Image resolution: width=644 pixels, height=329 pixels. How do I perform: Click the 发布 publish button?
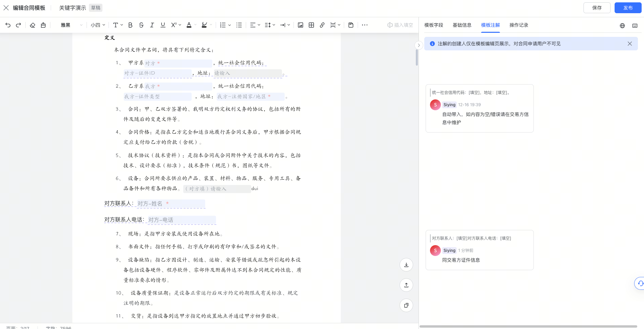click(x=628, y=7)
